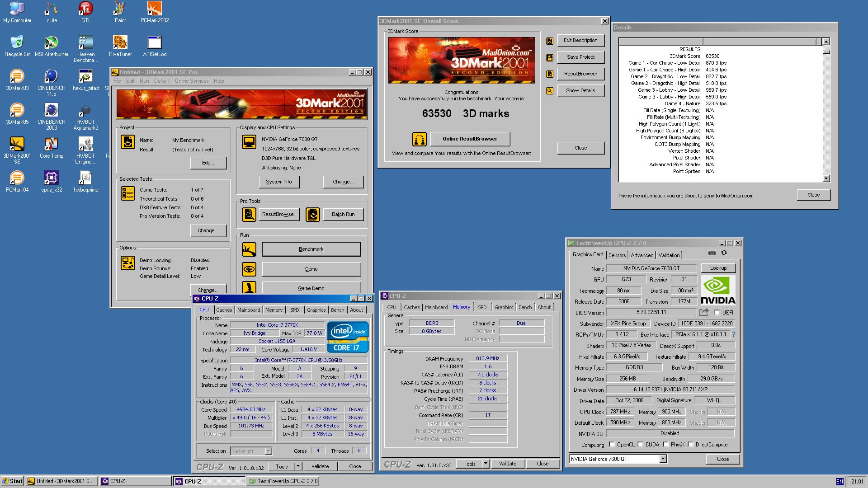This screenshot has width=868, height=488.
Task: Open the Heaven Benchmark desktop icon
Action: pos(86,49)
